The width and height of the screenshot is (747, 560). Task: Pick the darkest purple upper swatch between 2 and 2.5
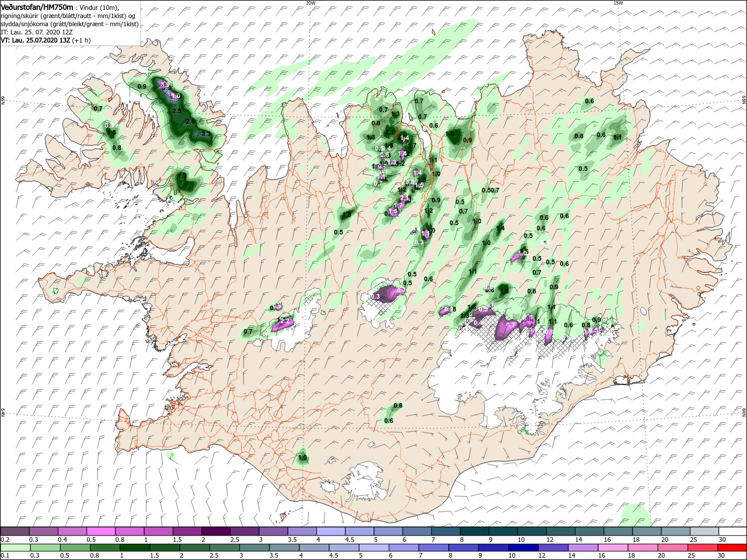pyautogui.click(x=216, y=531)
